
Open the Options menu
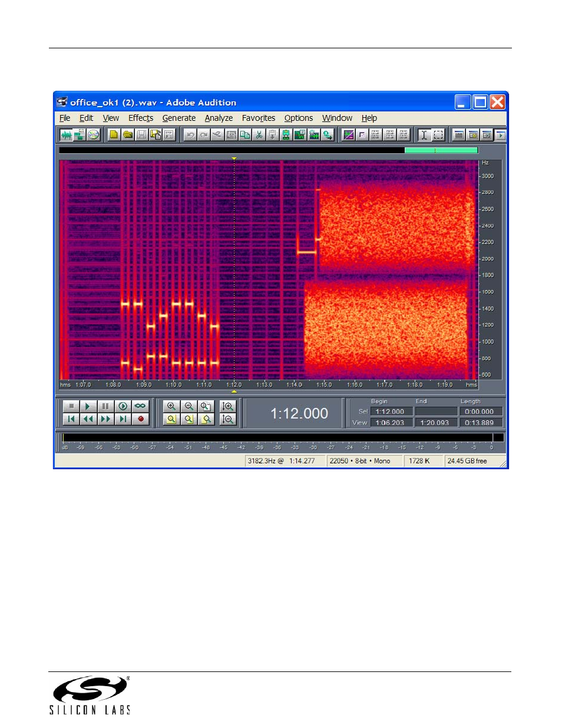point(298,118)
